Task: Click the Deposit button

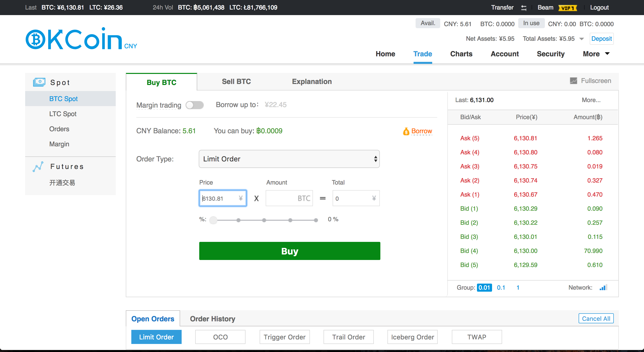Action: pyautogui.click(x=601, y=39)
